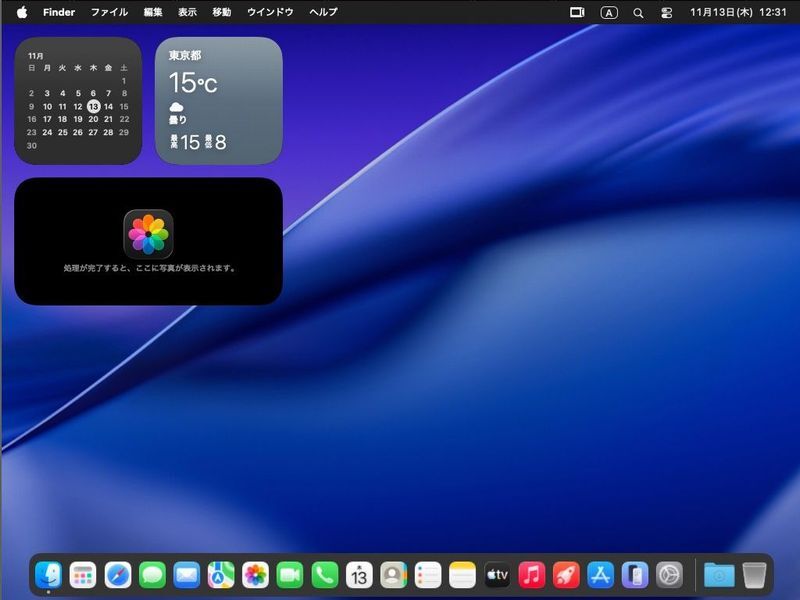The height and width of the screenshot is (600, 800).
Task: Open the Launchpad apps grid
Action: 83,575
